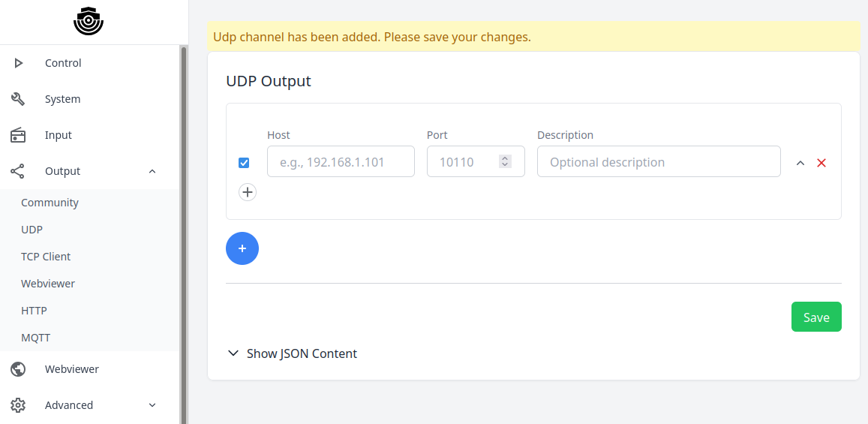Click the Webviewer globe icon
Image resolution: width=868 pixels, height=424 pixels.
coord(18,369)
